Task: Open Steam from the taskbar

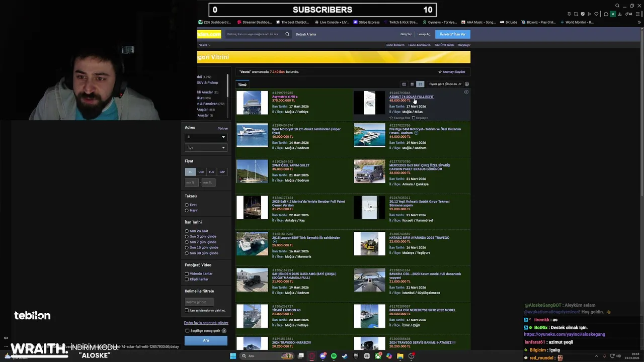Action: tap(345, 356)
